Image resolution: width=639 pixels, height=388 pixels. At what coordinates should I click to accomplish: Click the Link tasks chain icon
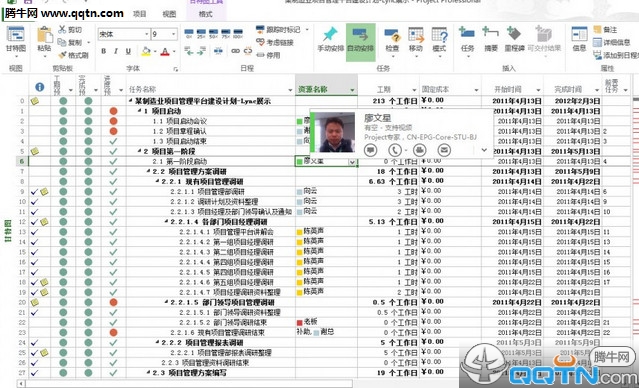click(236, 51)
